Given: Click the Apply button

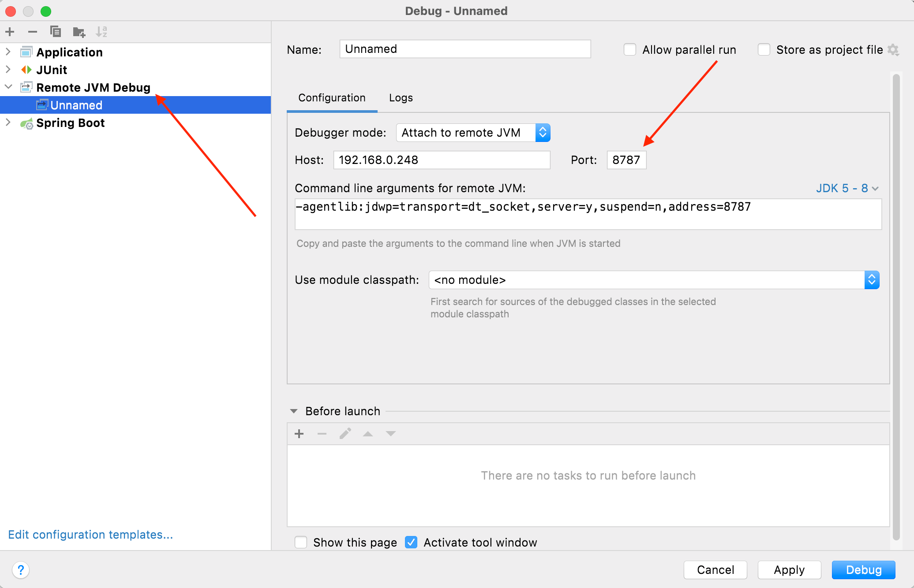Looking at the screenshot, I should [789, 570].
